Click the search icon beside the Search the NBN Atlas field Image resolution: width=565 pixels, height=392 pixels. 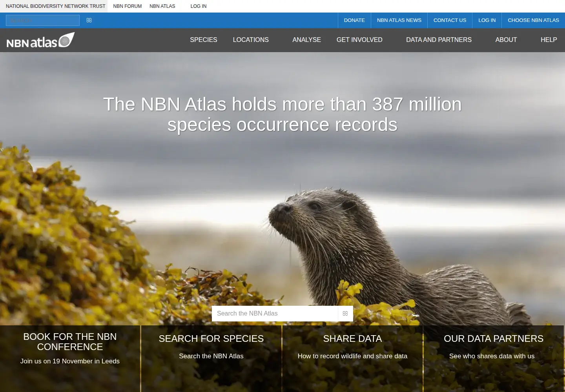345,314
